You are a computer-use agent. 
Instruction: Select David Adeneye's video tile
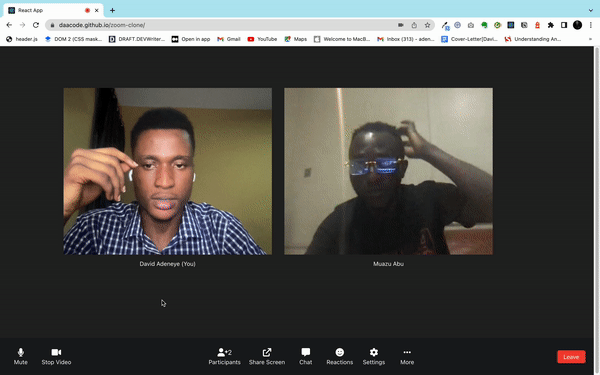pos(168,171)
